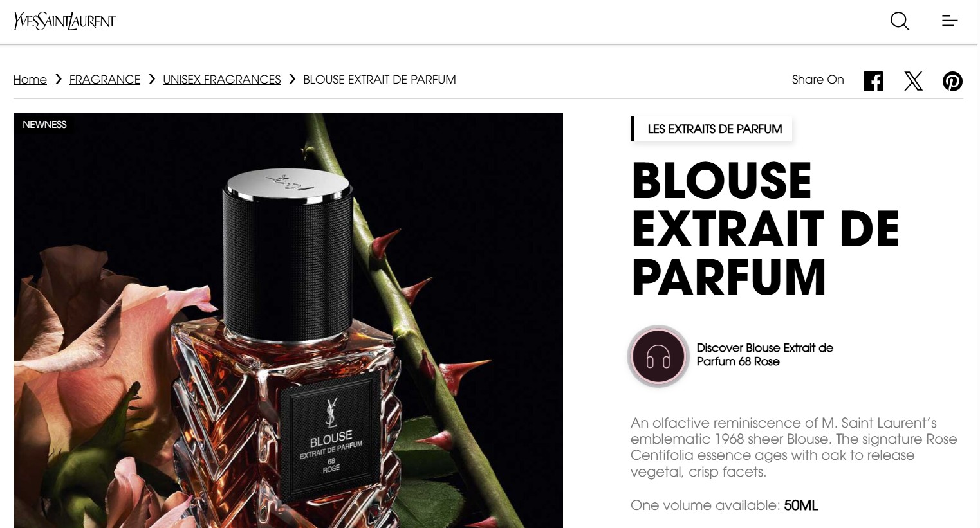The height and width of the screenshot is (528, 980).
Task: Open the search magnifier icon
Action: pos(900,21)
